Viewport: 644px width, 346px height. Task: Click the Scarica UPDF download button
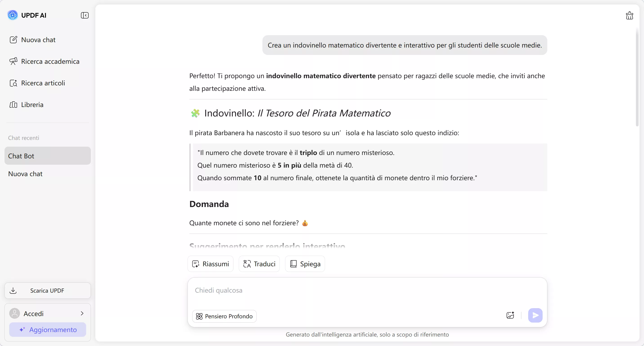[47, 290]
